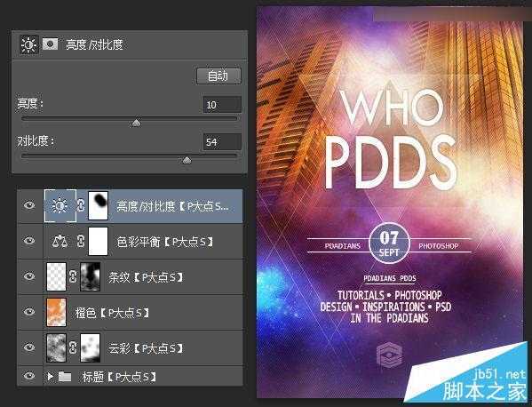Viewport: 532px width, 407px height.
Task: Toggle visibility of 橙色 layer
Action: pos(29,312)
